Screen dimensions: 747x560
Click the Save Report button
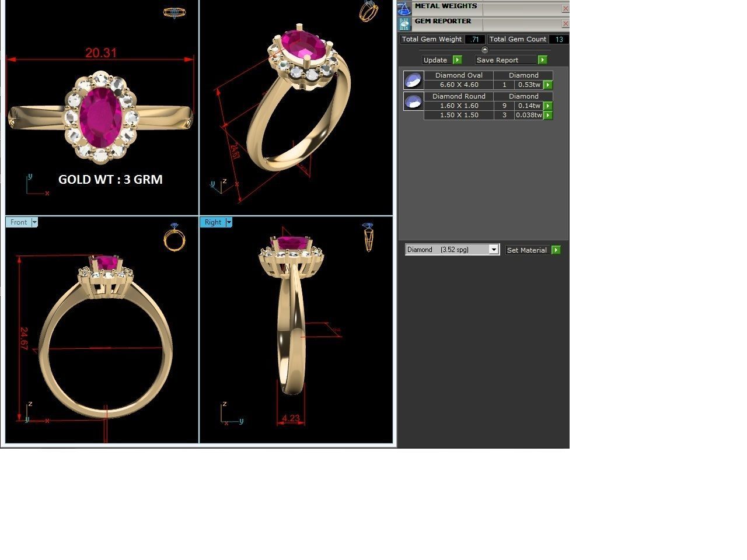pos(506,60)
